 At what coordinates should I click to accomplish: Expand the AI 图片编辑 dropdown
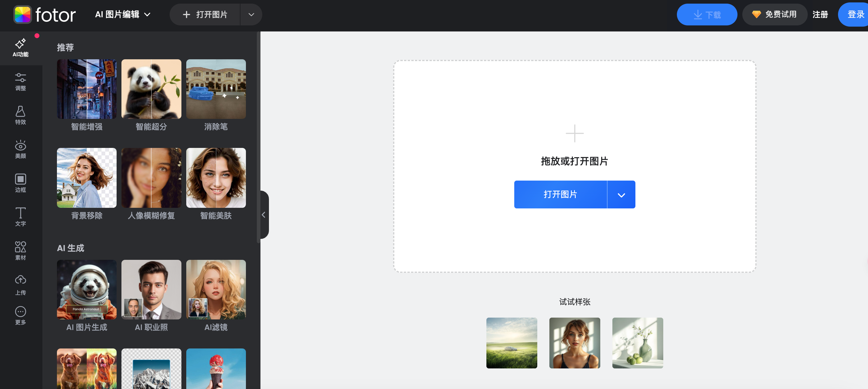click(123, 15)
